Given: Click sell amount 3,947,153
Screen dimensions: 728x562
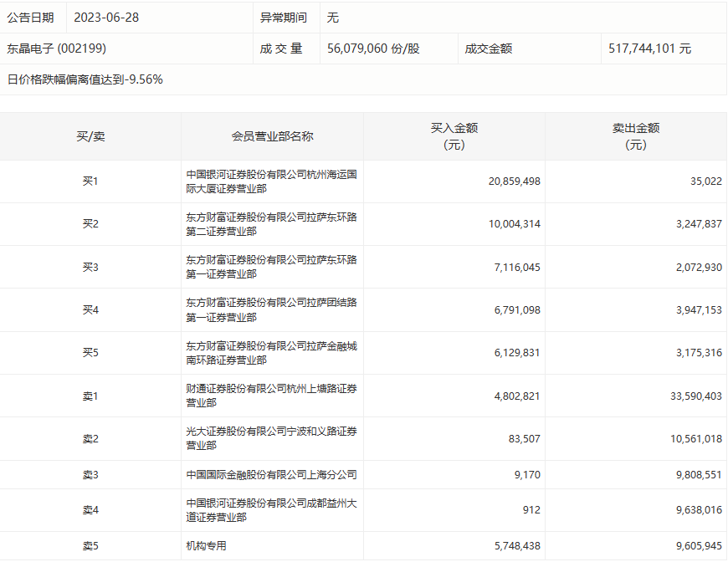Looking at the screenshot, I should coord(699,310).
